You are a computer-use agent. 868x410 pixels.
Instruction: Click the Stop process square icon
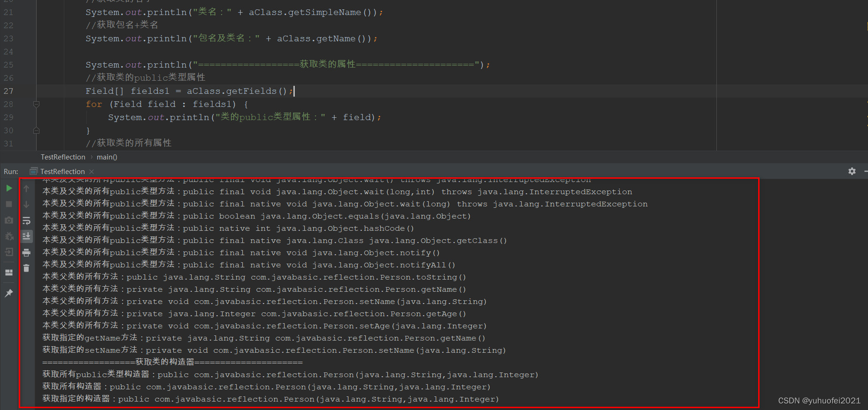coord(9,204)
